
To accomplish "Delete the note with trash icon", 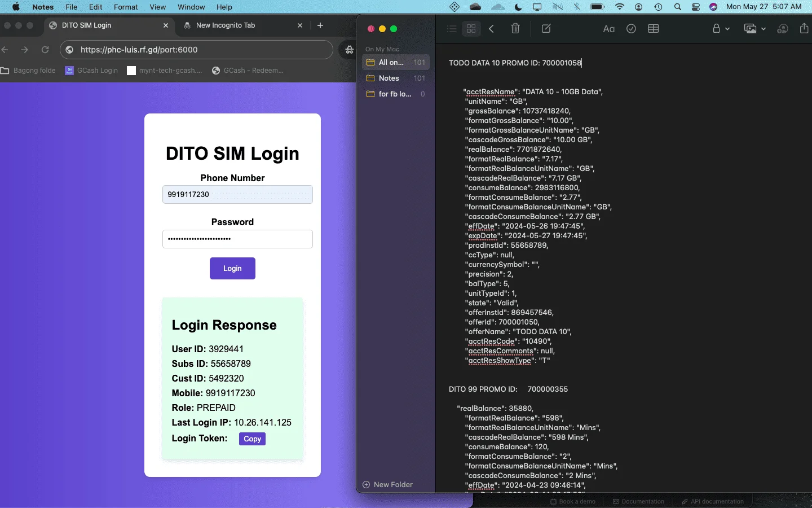I will coord(515,29).
